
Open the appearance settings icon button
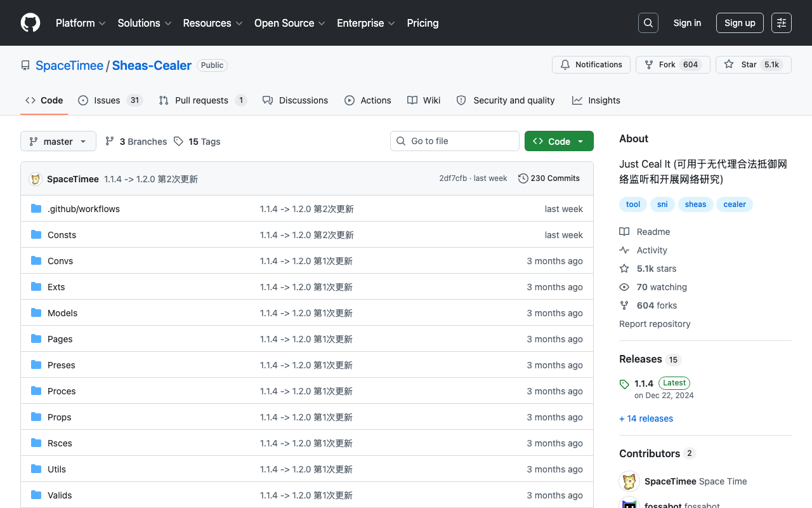click(782, 23)
